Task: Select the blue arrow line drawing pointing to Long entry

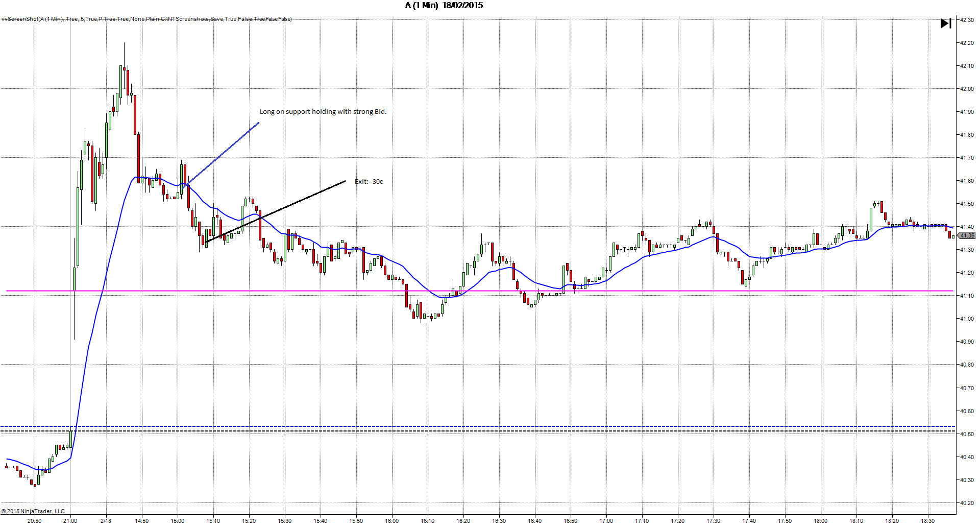Action: pyautogui.click(x=221, y=155)
